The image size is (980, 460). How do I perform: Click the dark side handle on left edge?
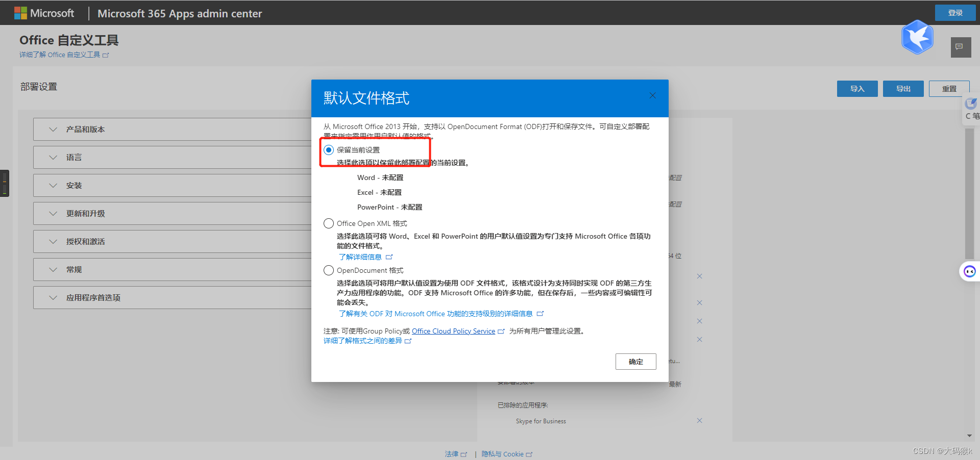click(5, 183)
